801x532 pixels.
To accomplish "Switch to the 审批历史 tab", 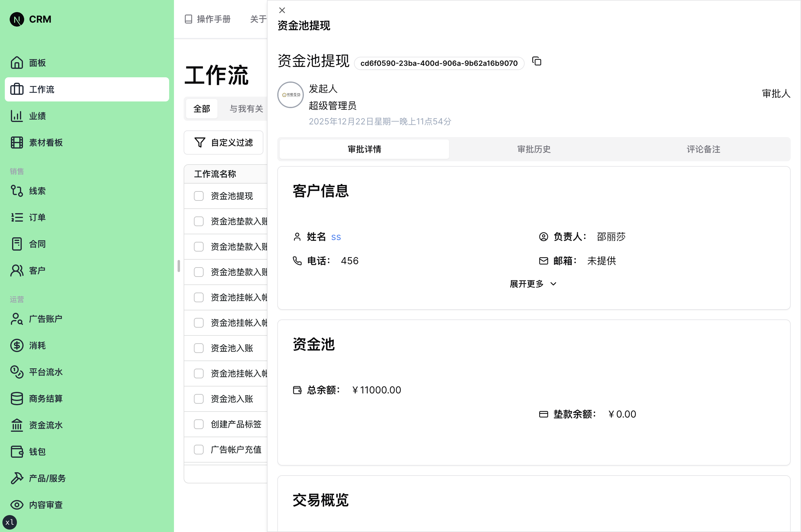I will [534, 149].
